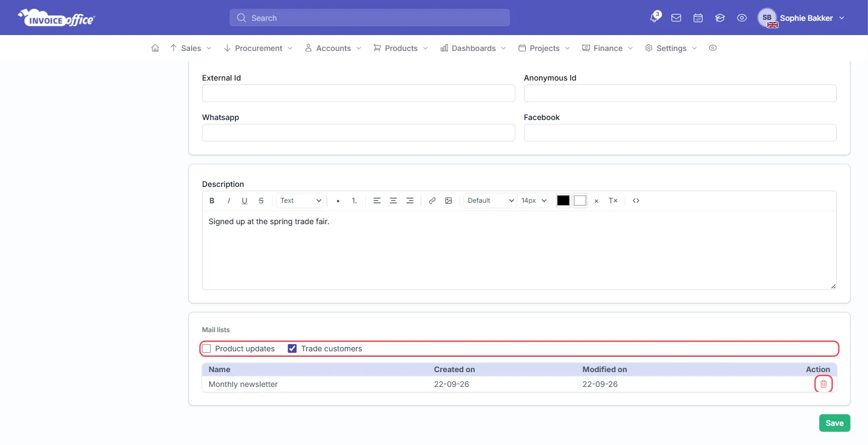Go to InvoiceOffice logo home
The width and height of the screenshot is (868, 445).
[56, 18]
